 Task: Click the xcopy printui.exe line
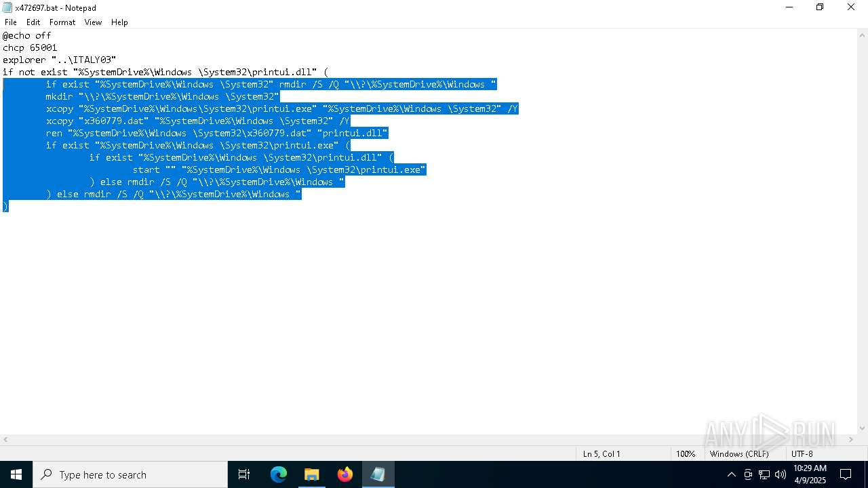(x=282, y=108)
